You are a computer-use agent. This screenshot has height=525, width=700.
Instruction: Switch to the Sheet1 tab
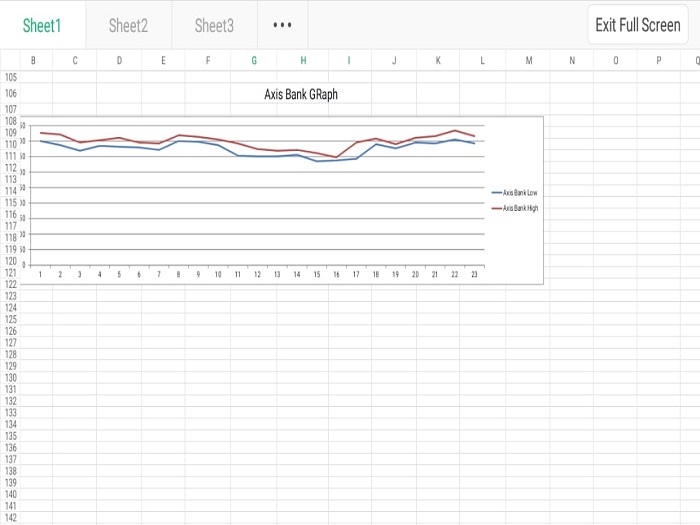pos(42,25)
